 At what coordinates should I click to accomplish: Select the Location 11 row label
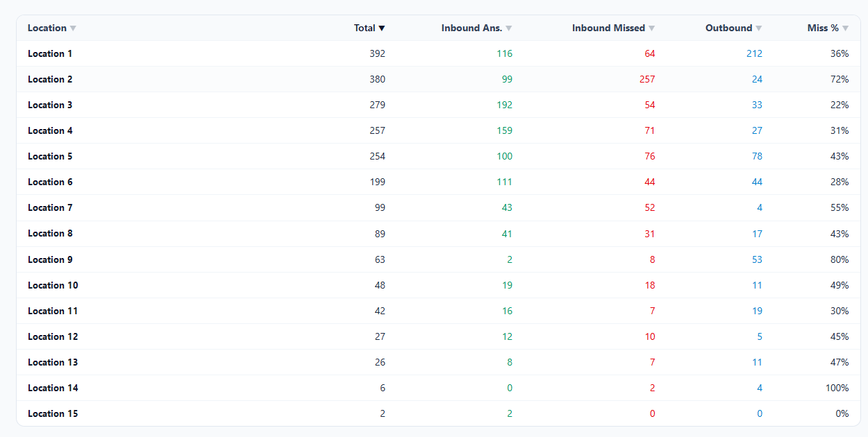tap(53, 311)
